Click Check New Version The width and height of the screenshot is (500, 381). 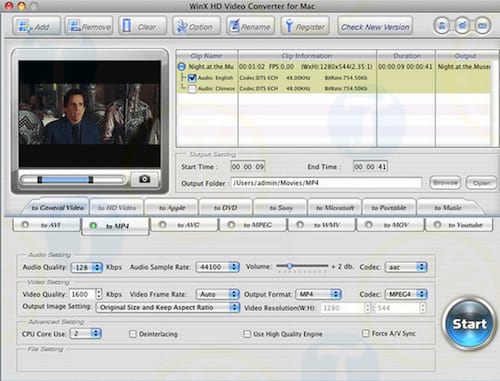pos(375,26)
